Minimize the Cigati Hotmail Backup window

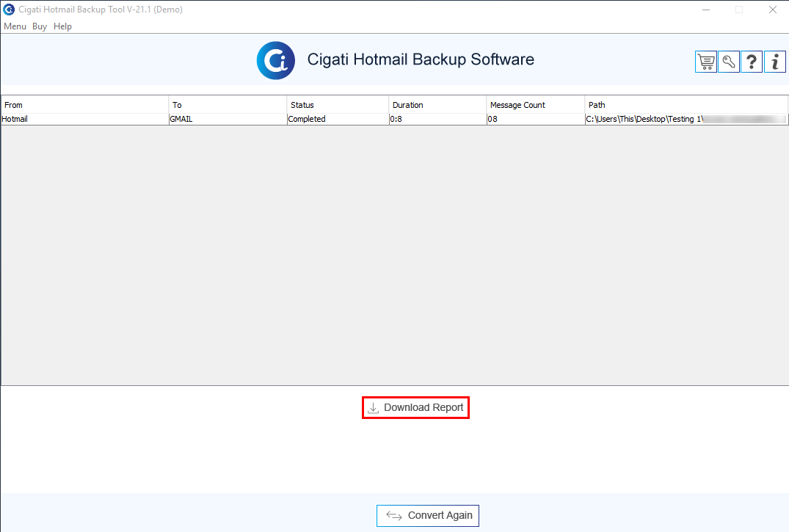coord(706,10)
